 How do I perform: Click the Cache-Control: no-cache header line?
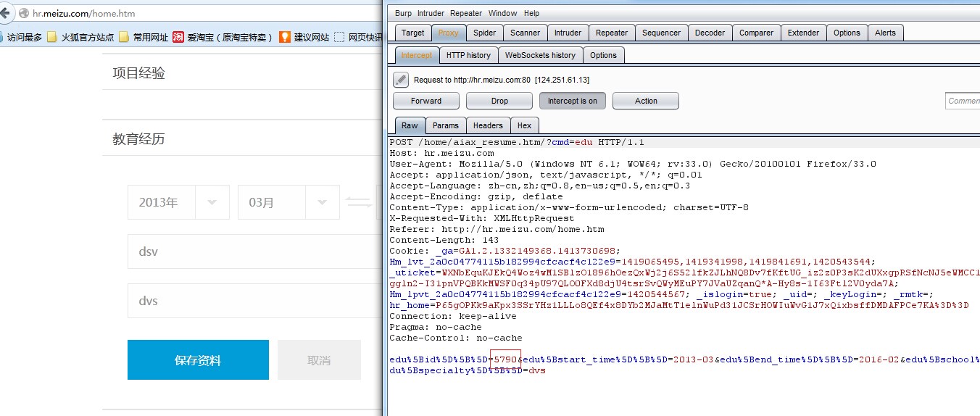456,338
